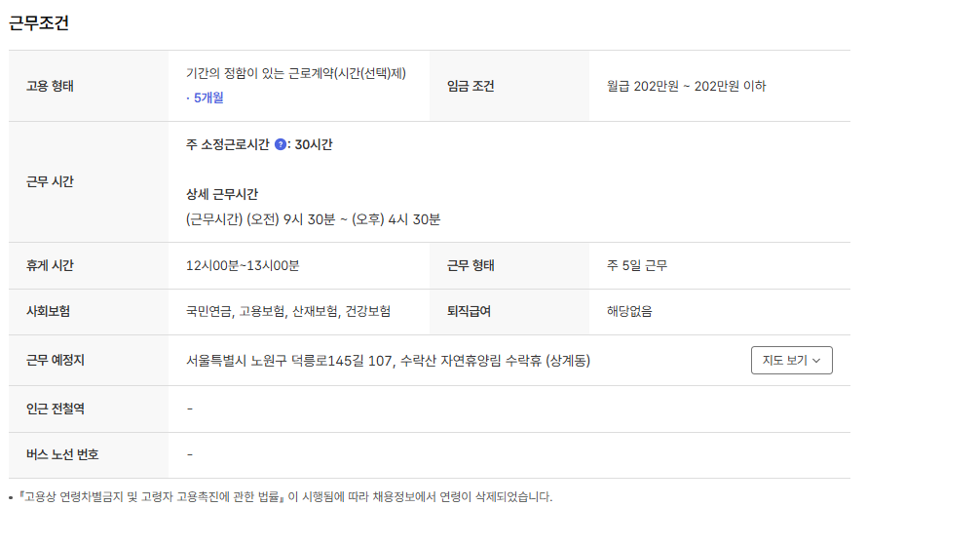The width and height of the screenshot is (980, 546).
Task: Select the 상세 근무시간 subheading
Action: (222, 194)
